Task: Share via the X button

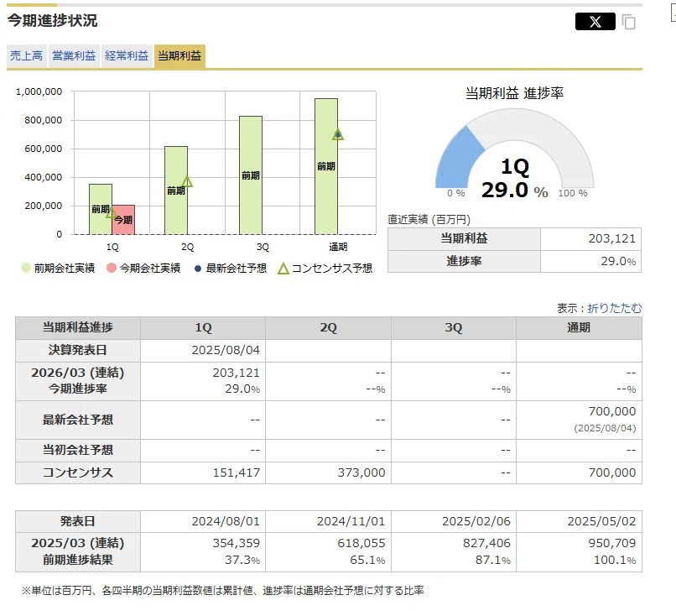Action: click(x=595, y=22)
